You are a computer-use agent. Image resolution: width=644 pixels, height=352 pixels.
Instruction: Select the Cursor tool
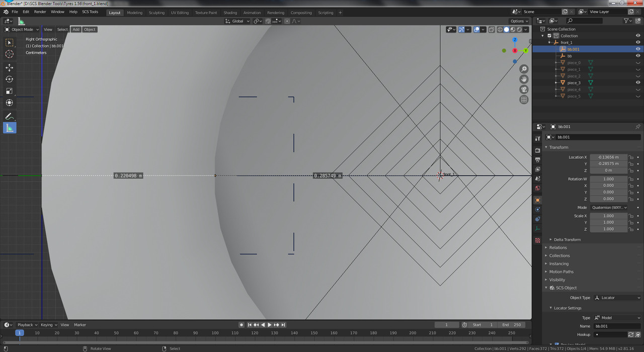pyautogui.click(x=10, y=54)
